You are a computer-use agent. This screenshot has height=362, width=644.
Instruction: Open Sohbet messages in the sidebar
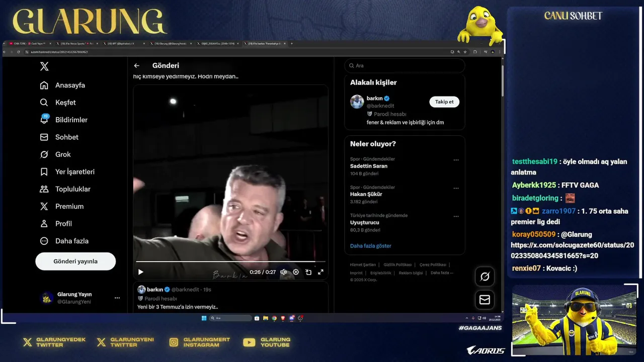[59, 137]
